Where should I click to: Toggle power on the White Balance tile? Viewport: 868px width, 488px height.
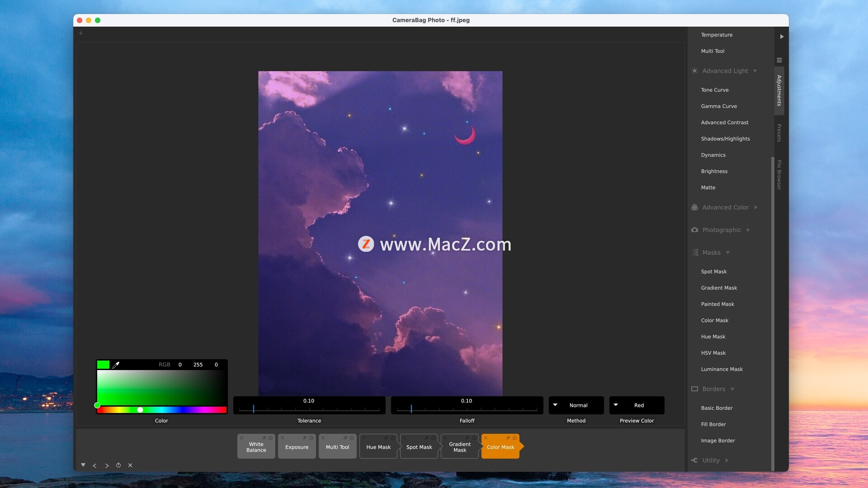(270, 438)
